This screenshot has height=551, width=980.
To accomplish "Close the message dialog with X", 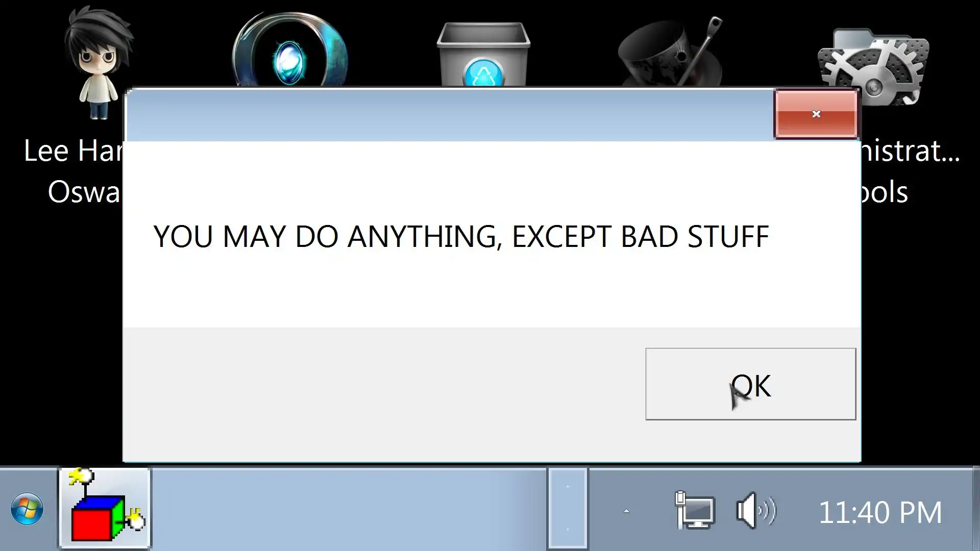I will click(x=816, y=114).
